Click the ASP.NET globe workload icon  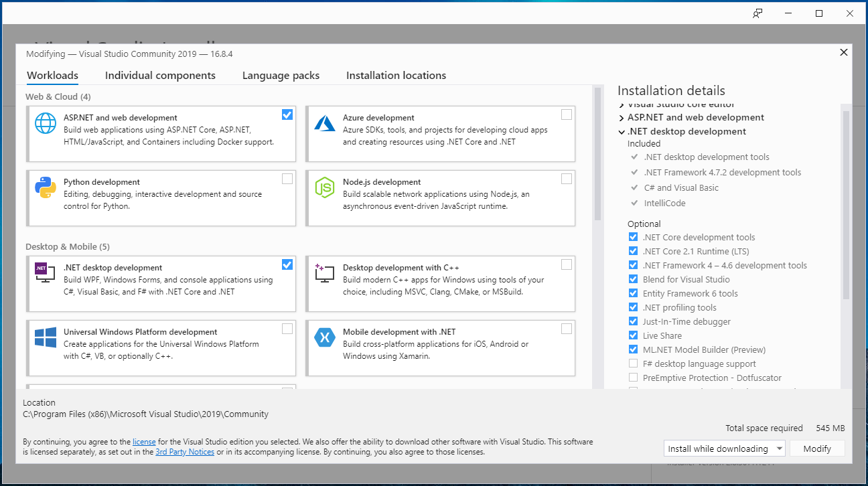[46, 124]
